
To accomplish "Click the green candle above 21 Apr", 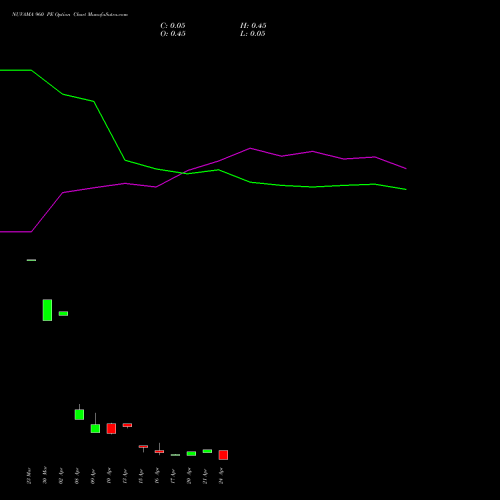I will [207, 451].
